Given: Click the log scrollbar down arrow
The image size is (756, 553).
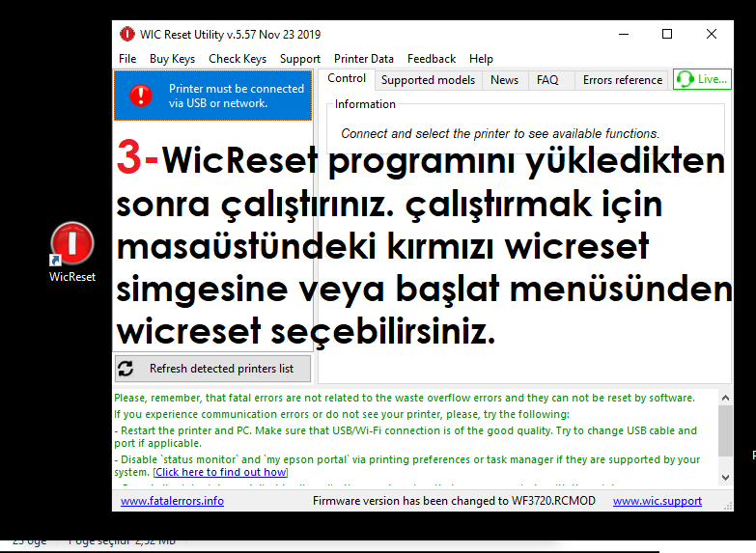Looking at the screenshot, I should [725, 478].
